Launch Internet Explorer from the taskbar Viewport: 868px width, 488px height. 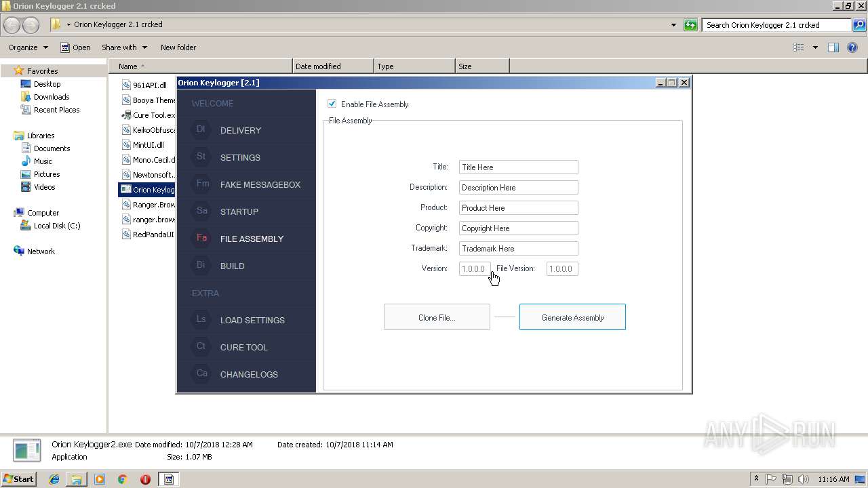tap(54, 479)
